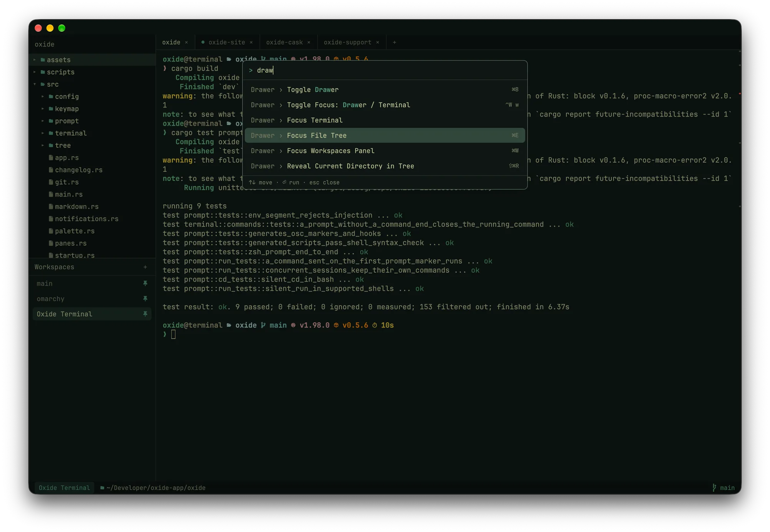The image size is (770, 532).
Task: Run Reveal Current Directory in Tree command
Action: 385,166
